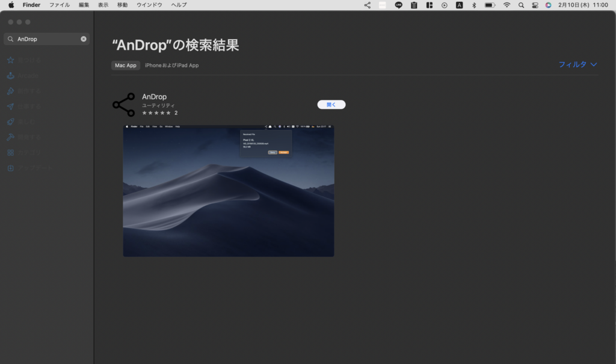The image size is (616, 364).
Task: Open the ウインドウ menu
Action: 149,5
